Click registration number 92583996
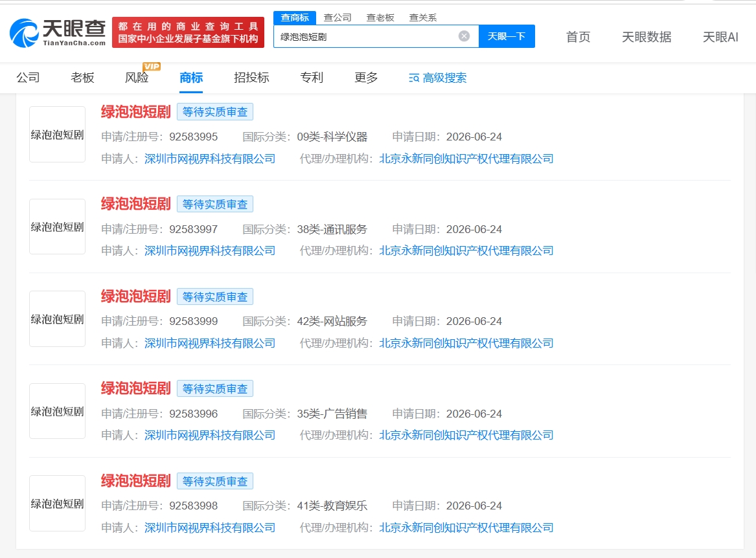 click(x=193, y=414)
